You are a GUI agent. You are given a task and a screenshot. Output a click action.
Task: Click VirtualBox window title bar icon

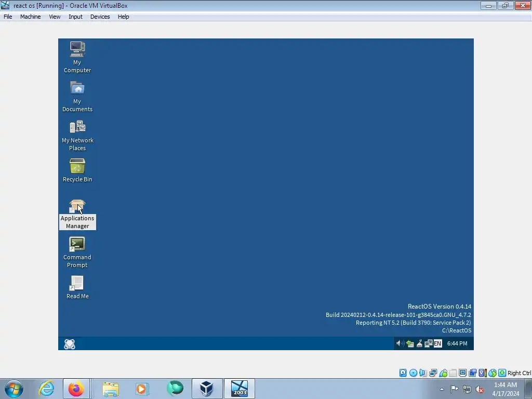tap(5, 5)
